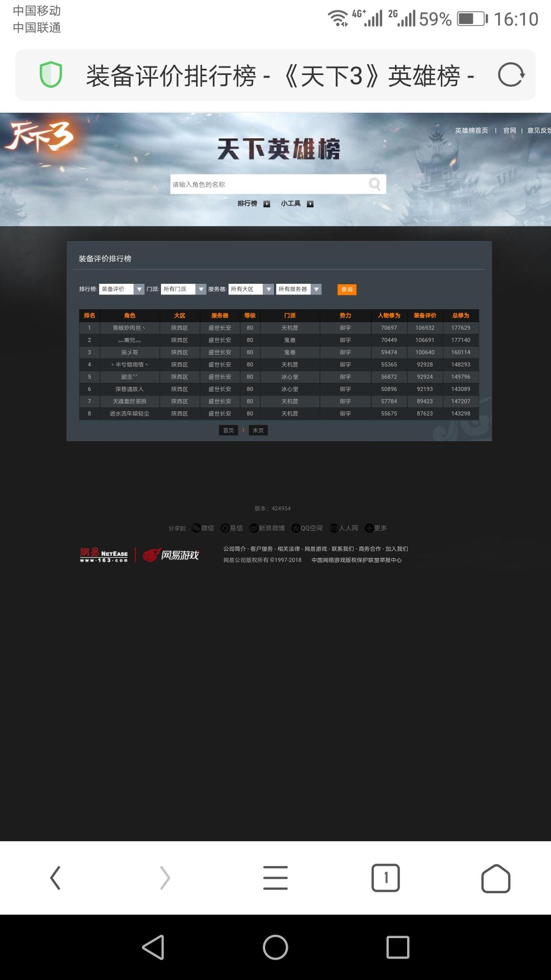Screen dimensions: 551x980
Task: Open the 所有门派 dropdown
Action: click(x=184, y=289)
